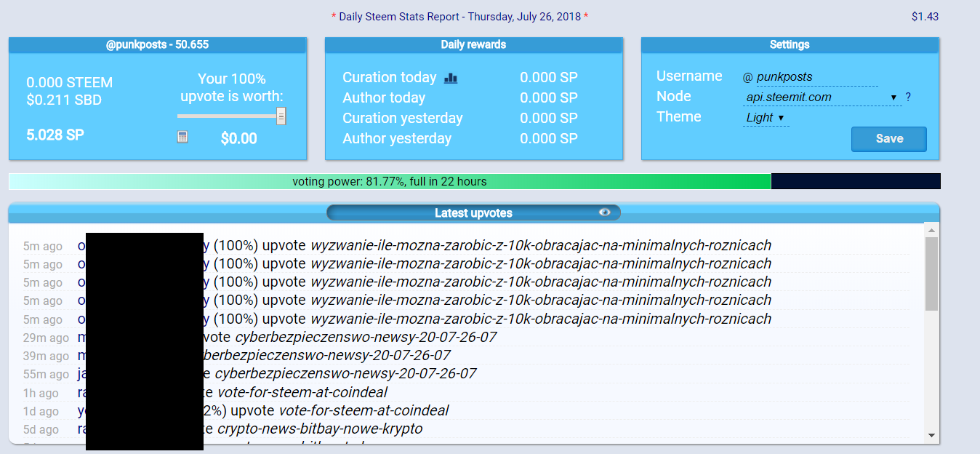Click the $0.00 upvote value

(239, 138)
